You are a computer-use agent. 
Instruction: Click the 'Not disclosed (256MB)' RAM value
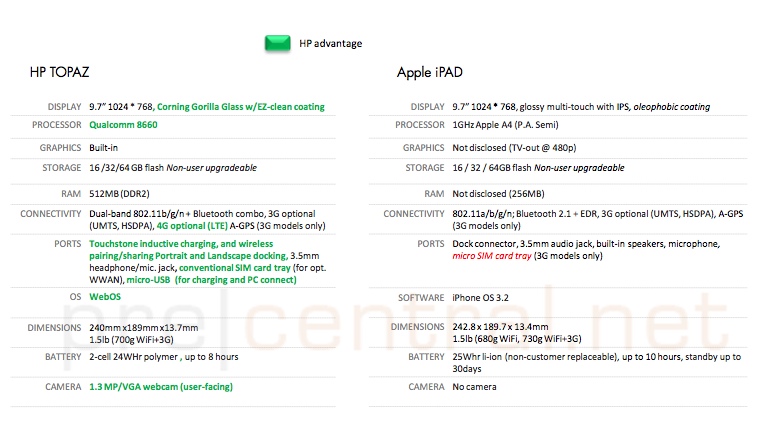click(499, 194)
